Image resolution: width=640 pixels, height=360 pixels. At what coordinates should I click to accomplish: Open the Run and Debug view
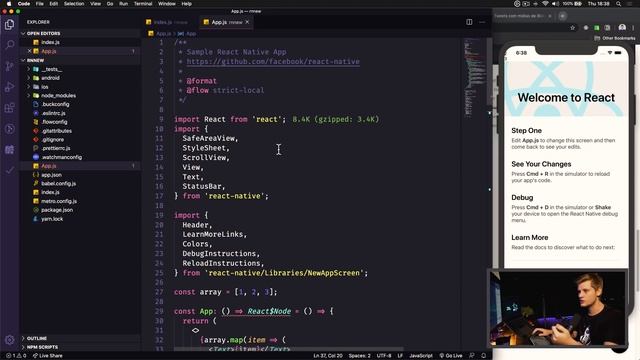click(9, 87)
